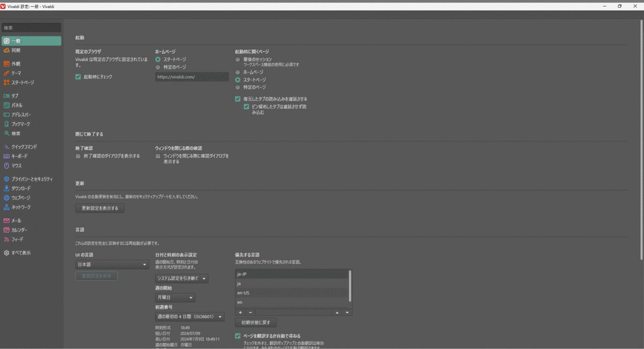Open the 検索 magnifier icon in sidebar
Image resolution: width=644 pixels, height=349 pixels.
(6, 133)
